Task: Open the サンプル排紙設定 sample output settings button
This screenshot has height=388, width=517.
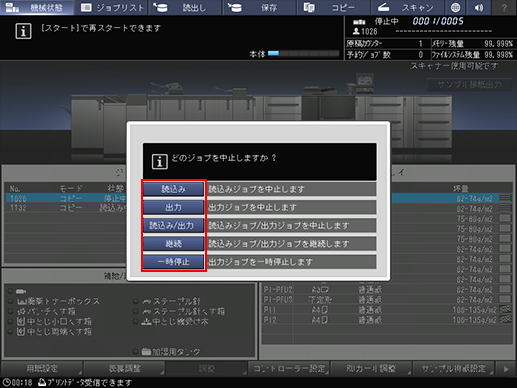Action: click(x=454, y=369)
